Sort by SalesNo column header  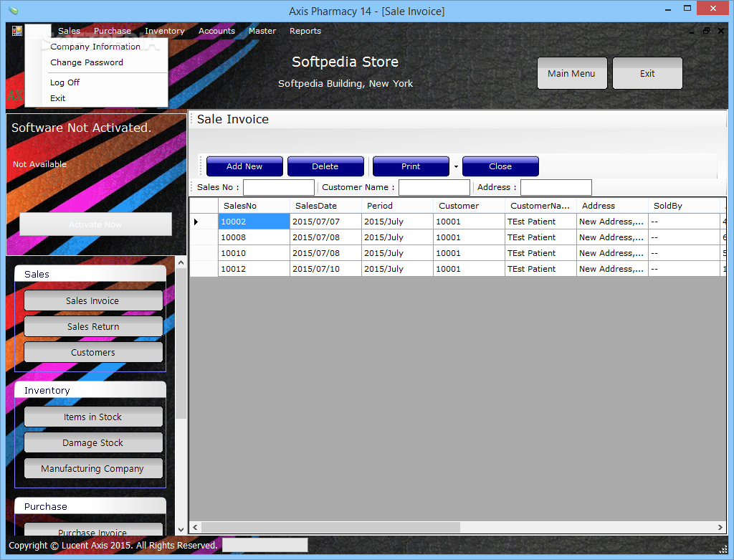pyautogui.click(x=254, y=206)
